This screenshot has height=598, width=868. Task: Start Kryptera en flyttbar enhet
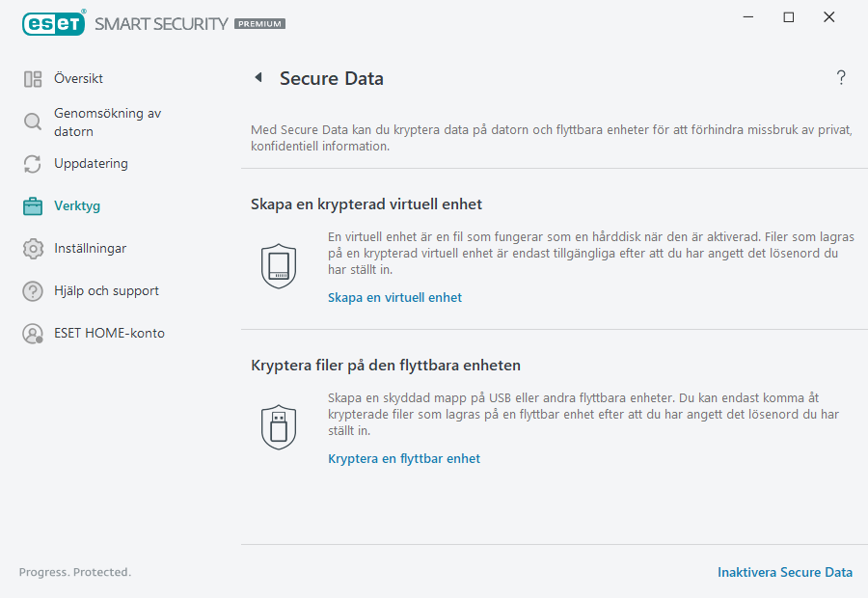coord(403,458)
